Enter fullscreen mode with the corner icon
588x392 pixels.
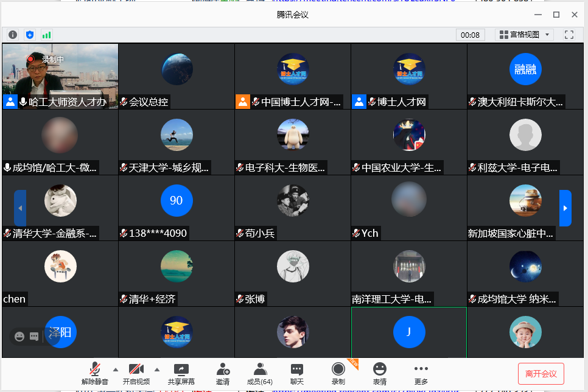pyautogui.click(x=569, y=35)
